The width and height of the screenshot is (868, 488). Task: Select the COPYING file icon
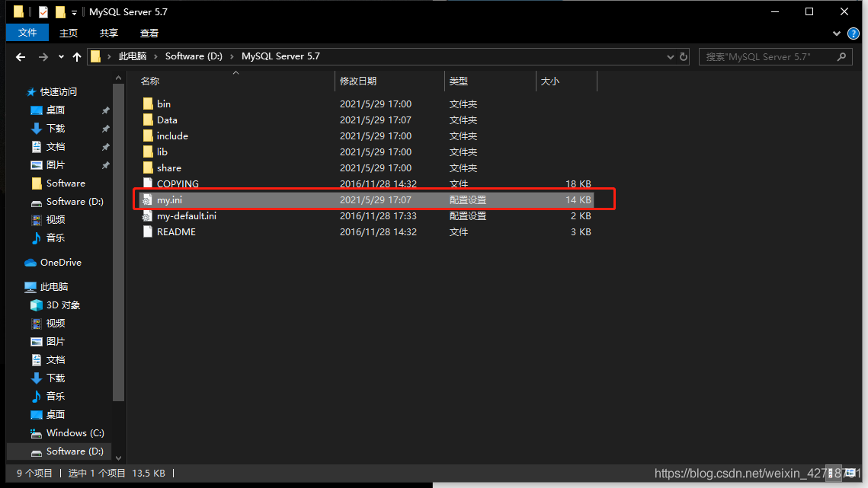148,183
